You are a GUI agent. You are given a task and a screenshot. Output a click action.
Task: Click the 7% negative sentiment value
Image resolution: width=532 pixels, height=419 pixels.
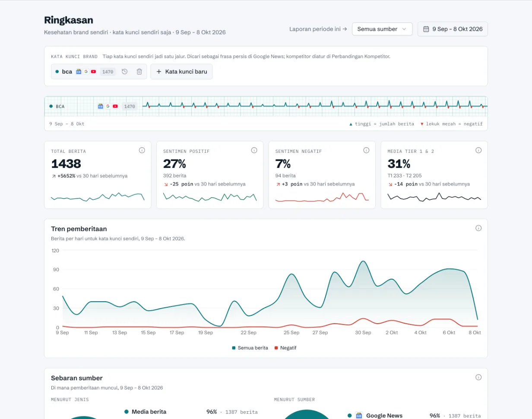point(283,164)
